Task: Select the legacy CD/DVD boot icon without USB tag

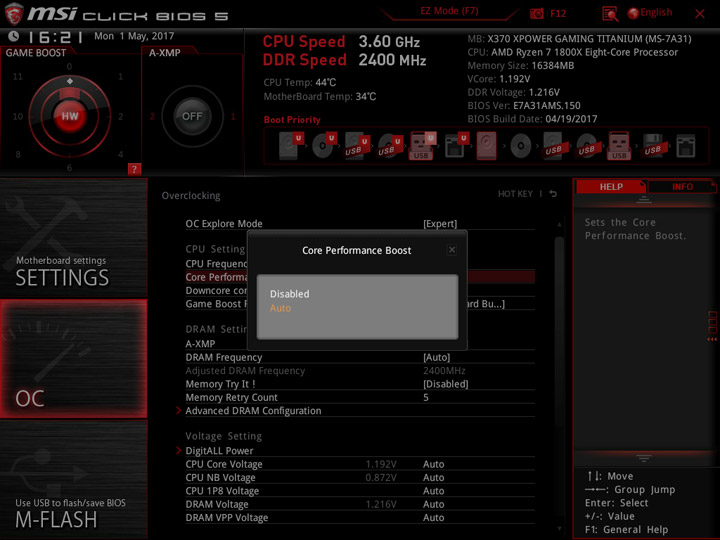Action: coord(521,146)
